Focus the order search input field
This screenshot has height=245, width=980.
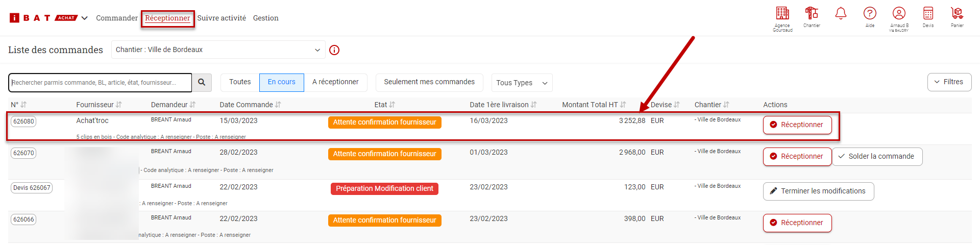coord(100,83)
